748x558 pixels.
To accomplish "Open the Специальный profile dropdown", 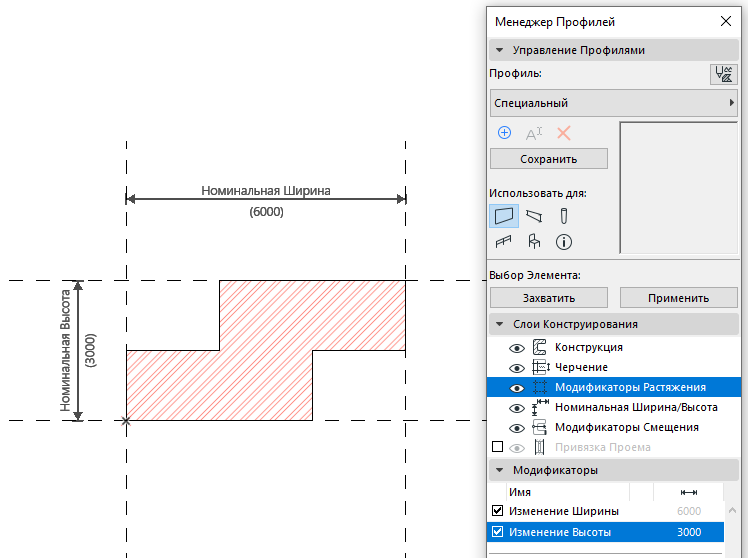I will pos(613,103).
